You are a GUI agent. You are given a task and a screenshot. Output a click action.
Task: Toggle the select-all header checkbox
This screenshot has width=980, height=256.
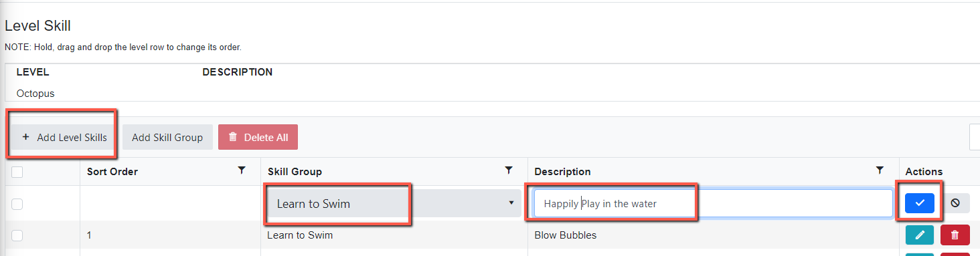click(17, 172)
